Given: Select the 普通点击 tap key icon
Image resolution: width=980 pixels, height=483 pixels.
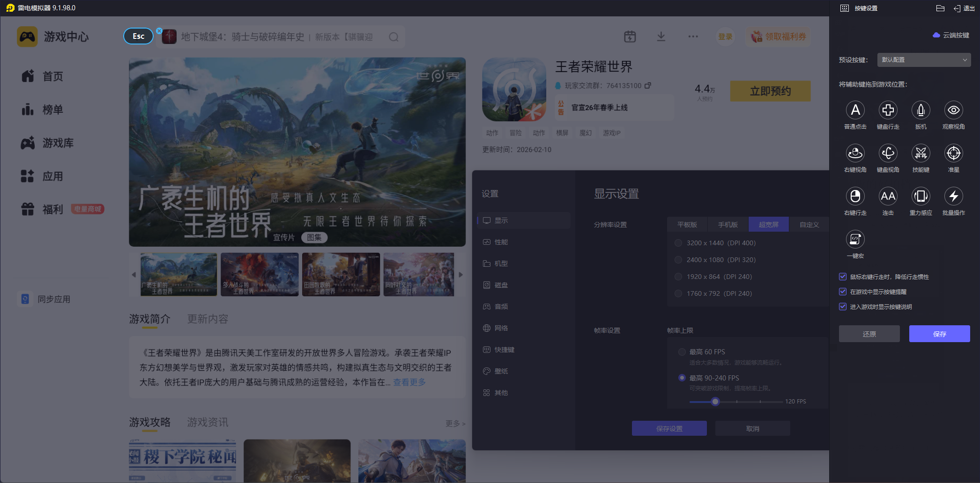Looking at the screenshot, I should (855, 110).
